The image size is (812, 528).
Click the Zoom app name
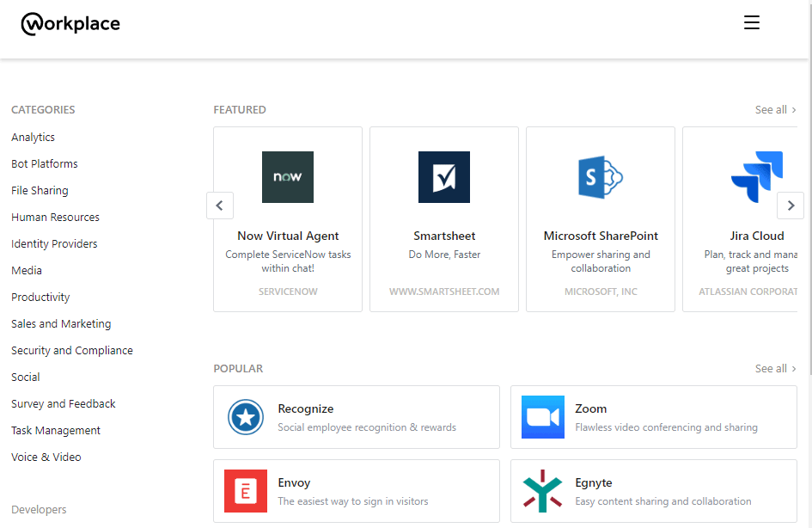[590, 408]
